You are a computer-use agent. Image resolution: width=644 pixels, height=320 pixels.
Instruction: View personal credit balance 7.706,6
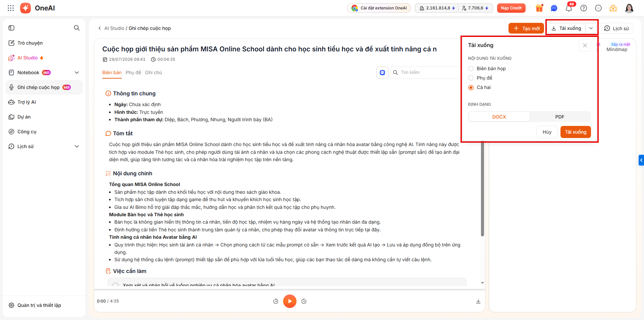[475, 8]
